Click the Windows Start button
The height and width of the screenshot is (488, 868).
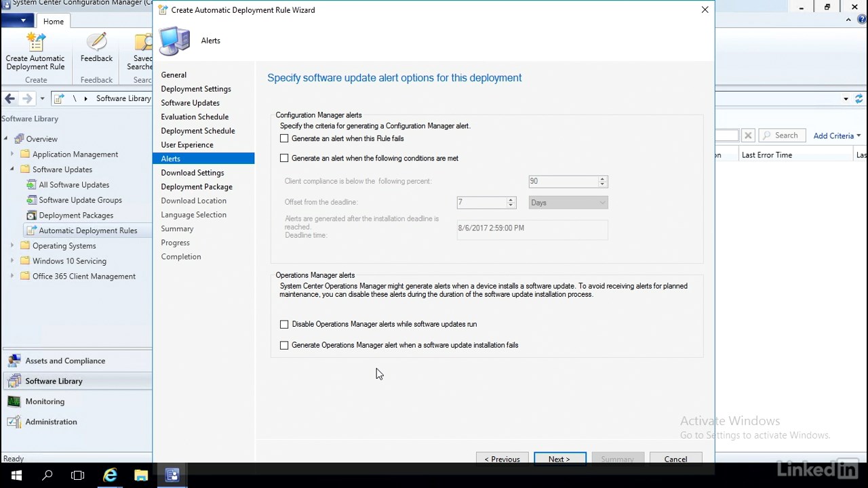coord(16,475)
